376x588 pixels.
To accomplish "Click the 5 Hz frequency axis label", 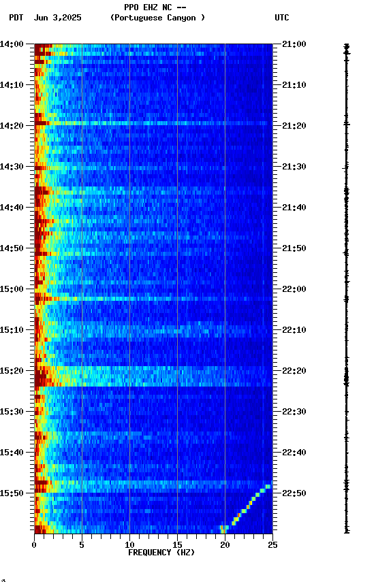I will point(82,545).
